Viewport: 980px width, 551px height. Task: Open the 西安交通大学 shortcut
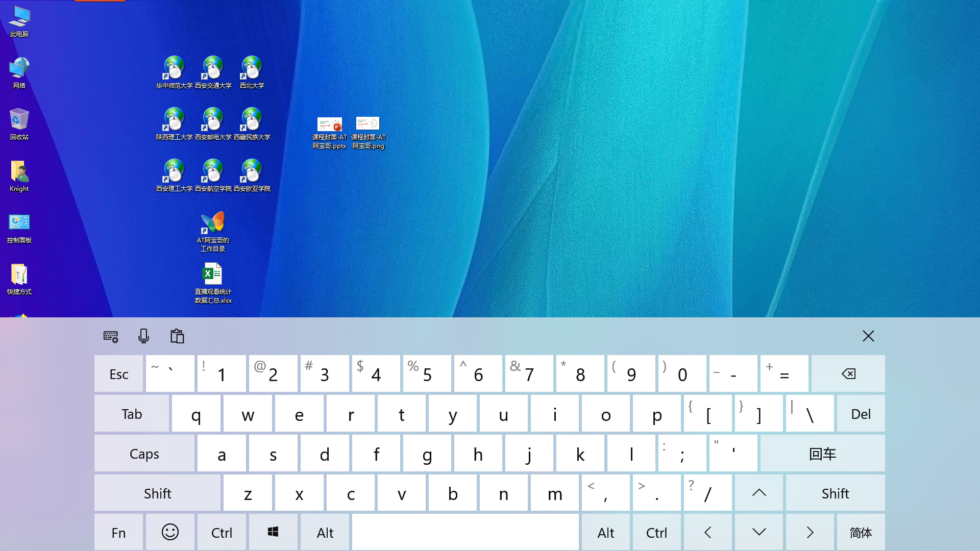pyautogui.click(x=213, y=72)
